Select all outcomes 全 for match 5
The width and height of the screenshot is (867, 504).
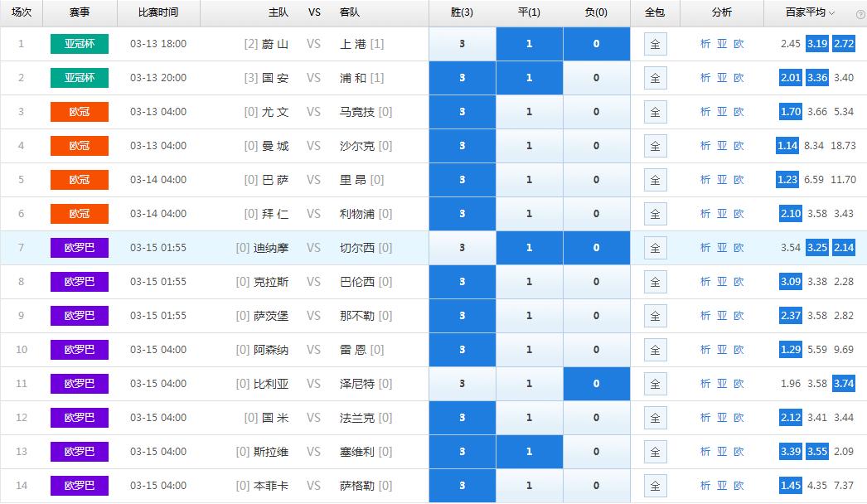[656, 180]
